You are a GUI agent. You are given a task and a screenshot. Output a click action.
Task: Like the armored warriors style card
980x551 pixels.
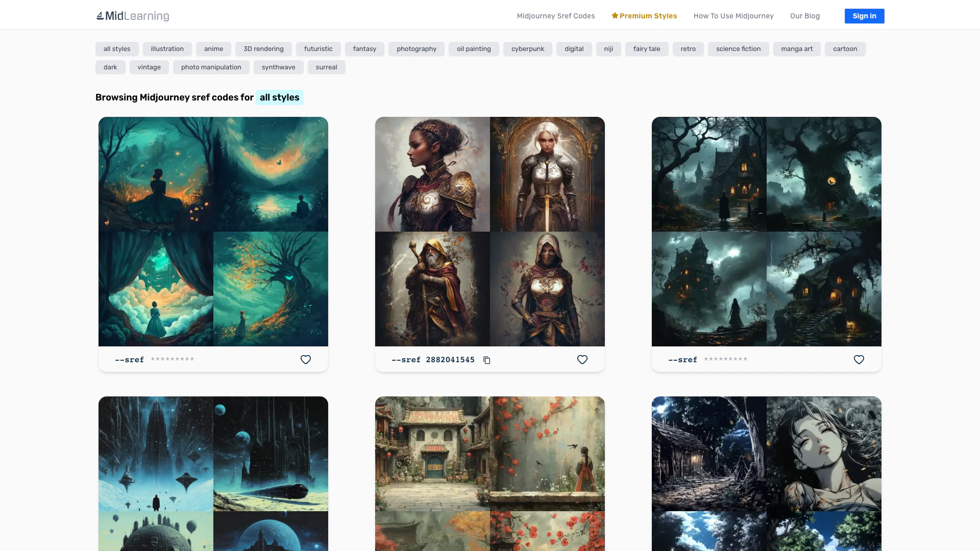click(582, 360)
